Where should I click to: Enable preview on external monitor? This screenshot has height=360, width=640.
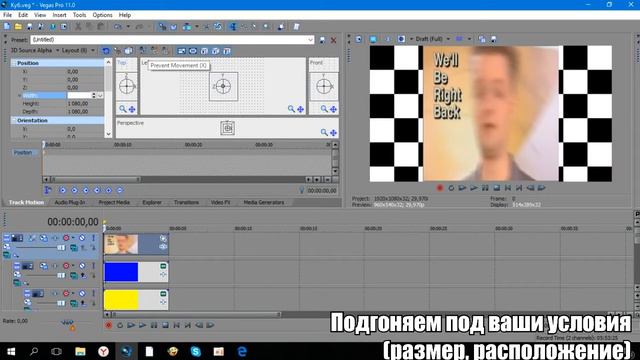pyautogui.click(x=373, y=39)
